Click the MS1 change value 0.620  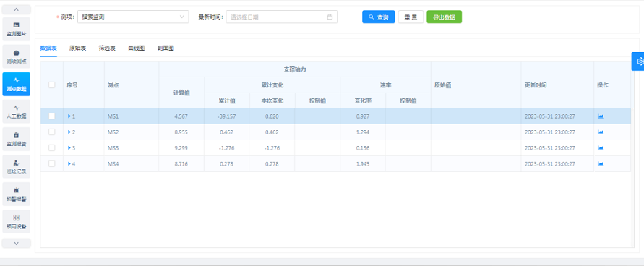(x=272, y=116)
